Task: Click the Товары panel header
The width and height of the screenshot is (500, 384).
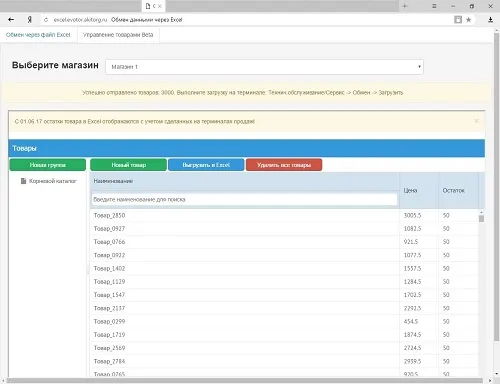Action: (247, 148)
